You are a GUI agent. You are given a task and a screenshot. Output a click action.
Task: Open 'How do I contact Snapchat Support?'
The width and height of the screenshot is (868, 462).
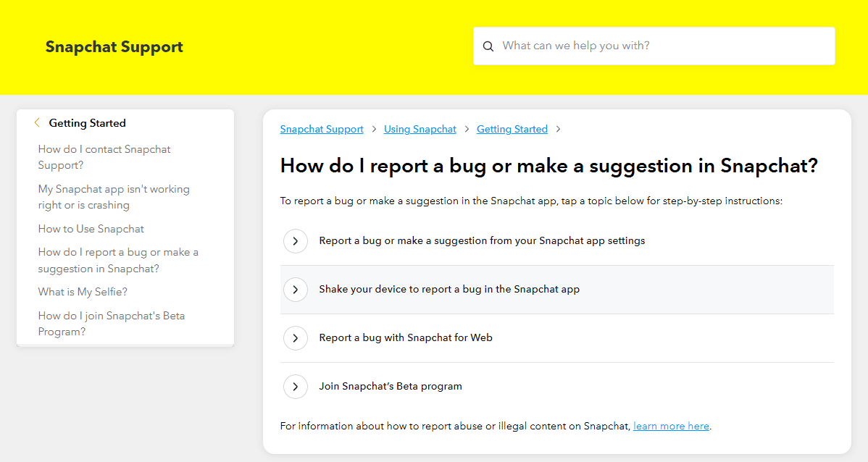point(104,157)
